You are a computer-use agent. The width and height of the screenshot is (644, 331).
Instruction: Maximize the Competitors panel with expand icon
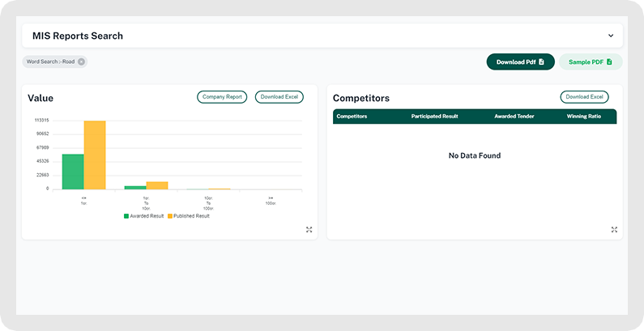(x=614, y=230)
